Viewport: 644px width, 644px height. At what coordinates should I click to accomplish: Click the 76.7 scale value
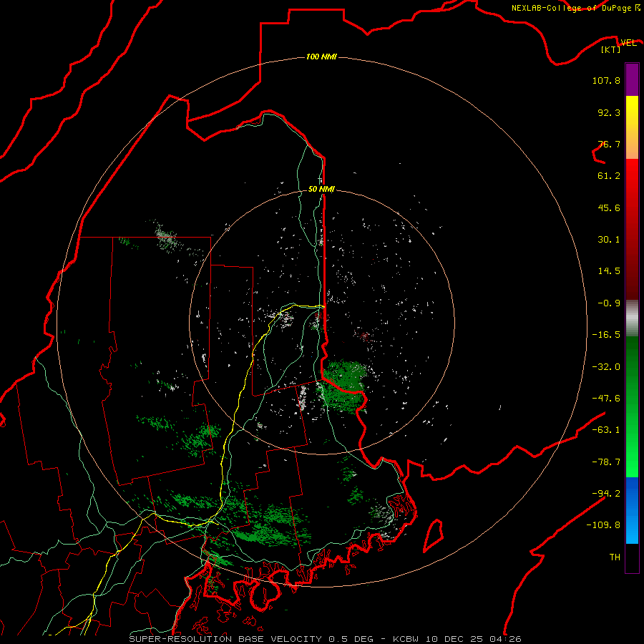pyautogui.click(x=609, y=144)
